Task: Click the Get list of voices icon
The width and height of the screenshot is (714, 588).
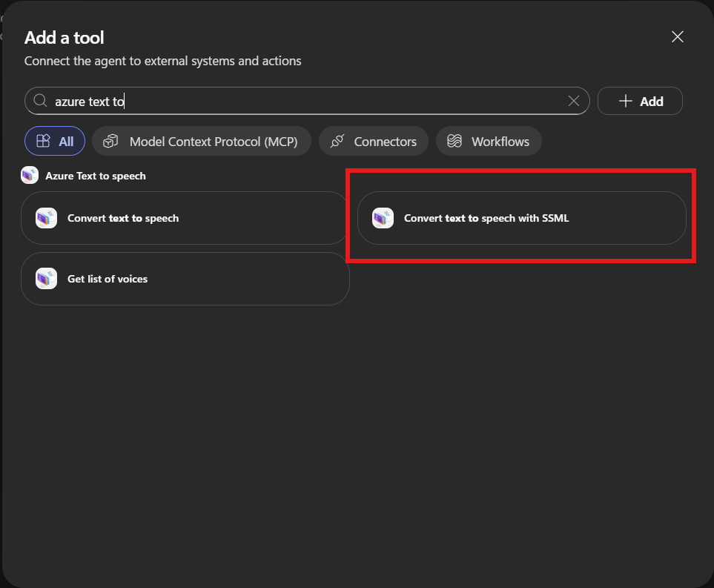Action: (47, 279)
